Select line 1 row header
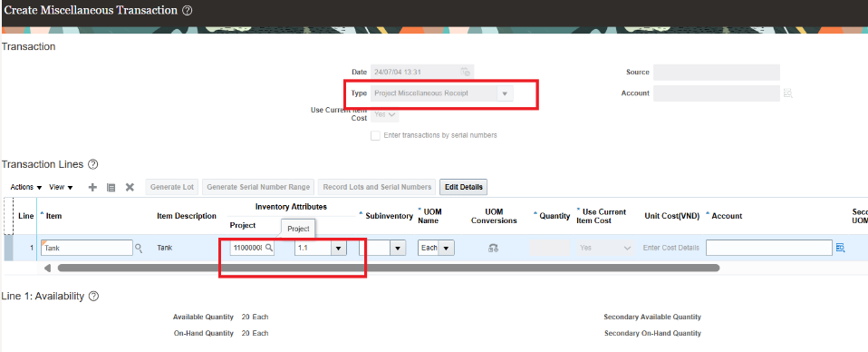Image resolution: width=868 pixels, height=352 pixels. pyautogui.click(x=8, y=248)
